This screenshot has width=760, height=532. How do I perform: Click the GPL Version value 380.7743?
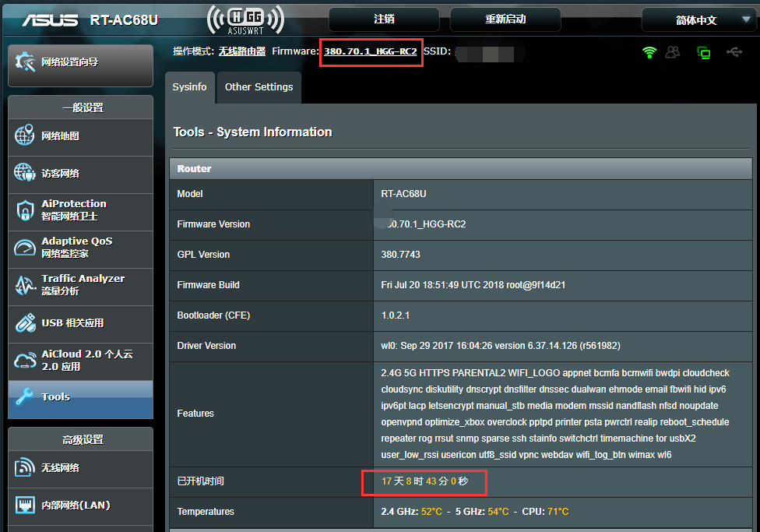point(400,255)
